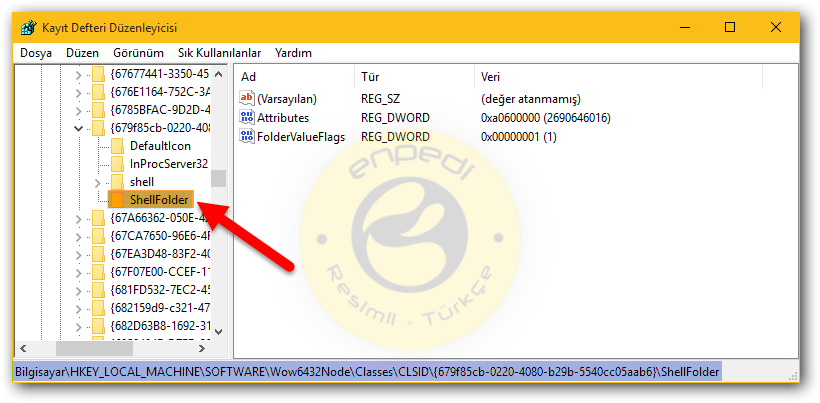The image size is (820, 403).
Task: Click the folder icon of {682D63B8-1692
Action: tap(98, 326)
